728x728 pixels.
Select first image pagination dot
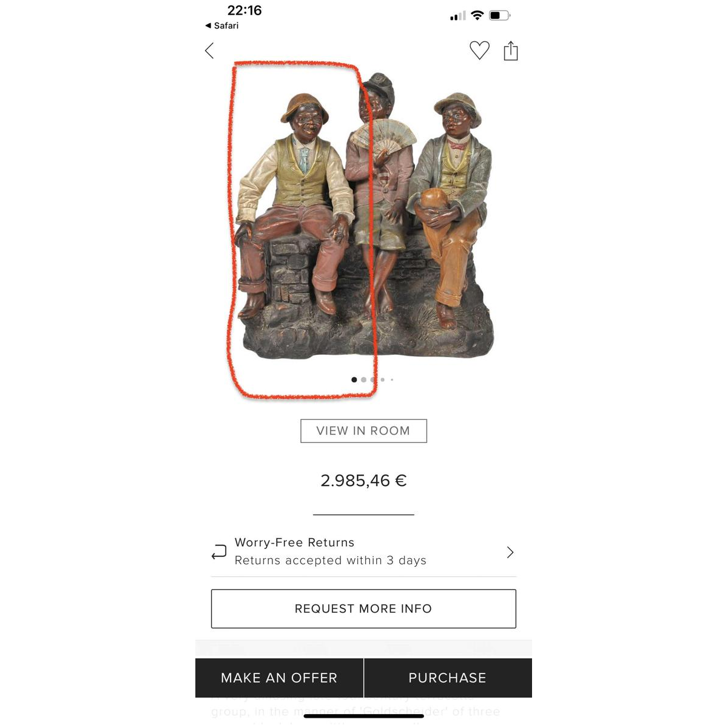point(354,380)
